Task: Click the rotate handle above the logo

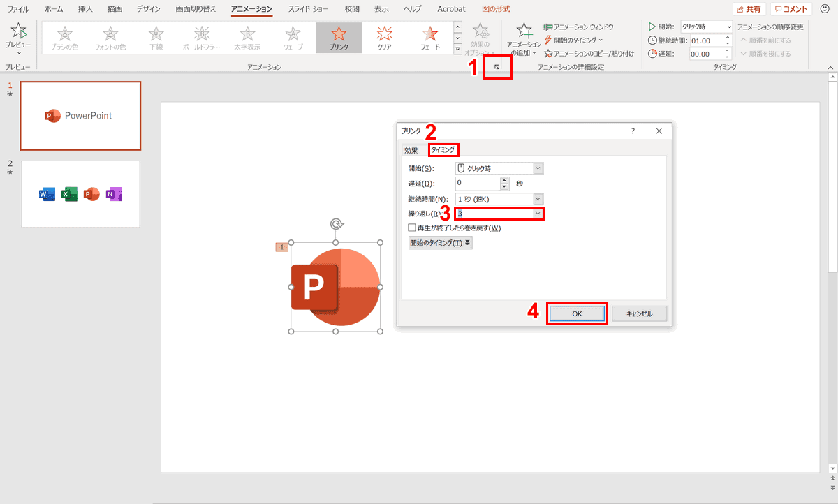Action: click(336, 224)
